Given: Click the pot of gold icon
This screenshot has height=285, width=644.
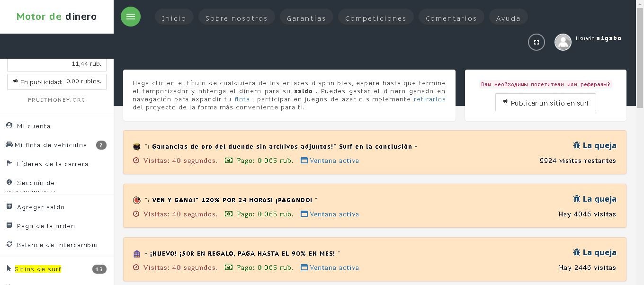Looking at the screenshot, I should (x=137, y=147).
